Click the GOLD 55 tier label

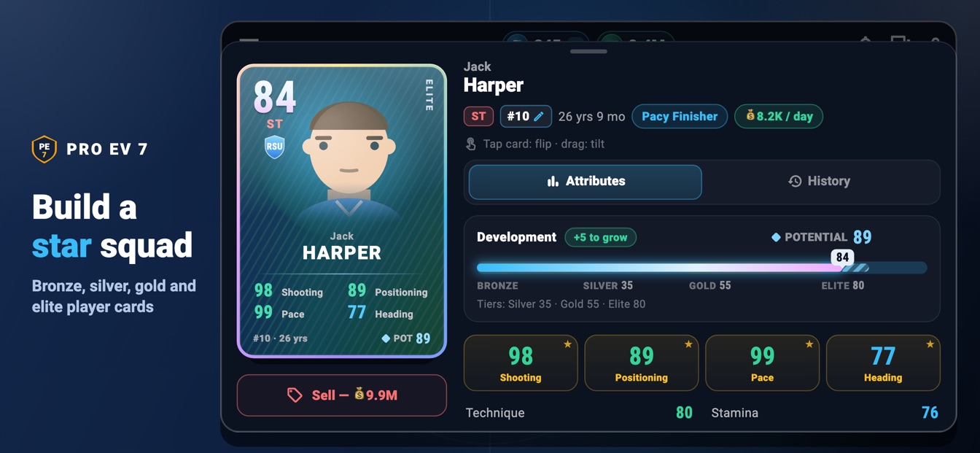click(x=709, y=286)
